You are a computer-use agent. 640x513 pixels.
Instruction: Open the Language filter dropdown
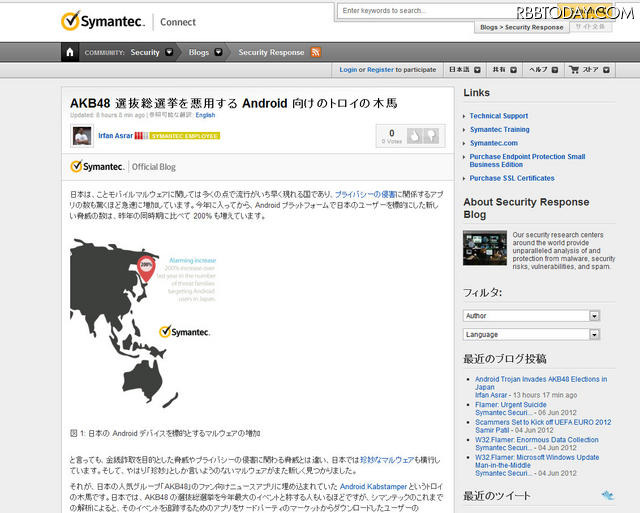pos(531,334)
